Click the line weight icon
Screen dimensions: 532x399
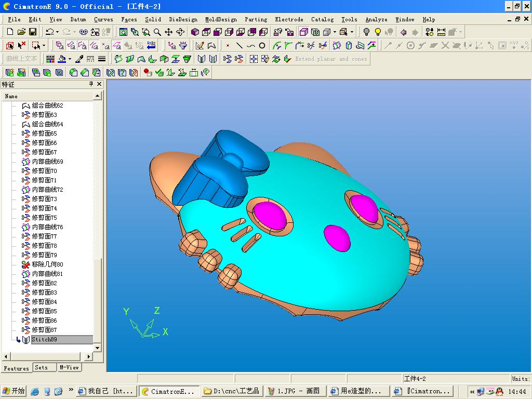[102, 59]
